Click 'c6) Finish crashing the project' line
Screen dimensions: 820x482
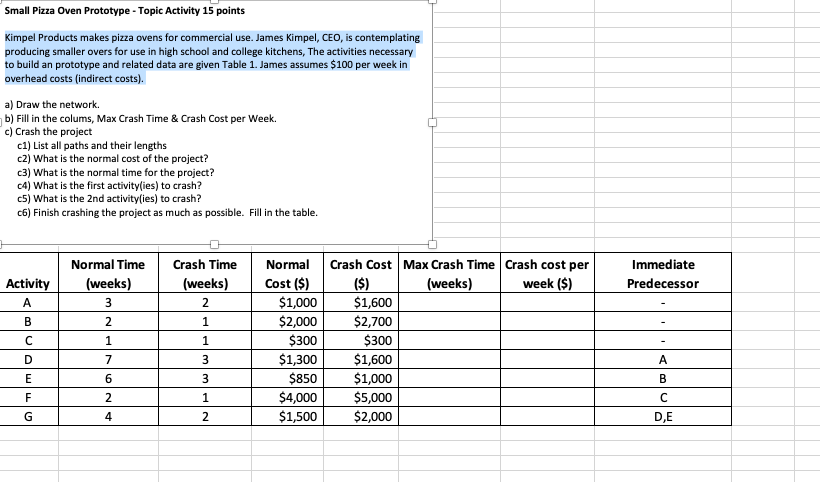click(167, 213)
